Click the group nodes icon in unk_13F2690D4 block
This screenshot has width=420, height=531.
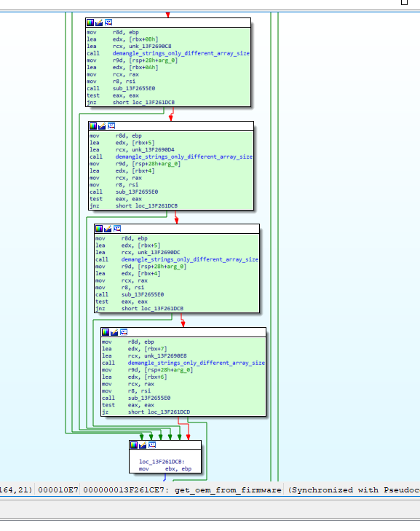(111, 126)
